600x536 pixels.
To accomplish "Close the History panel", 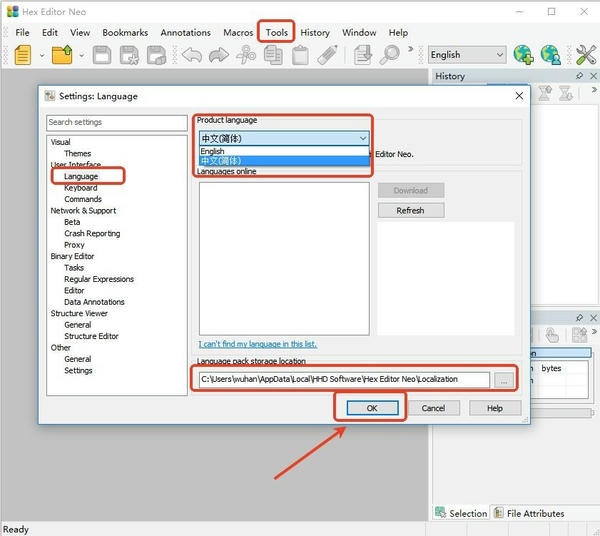I will (593, 76).
